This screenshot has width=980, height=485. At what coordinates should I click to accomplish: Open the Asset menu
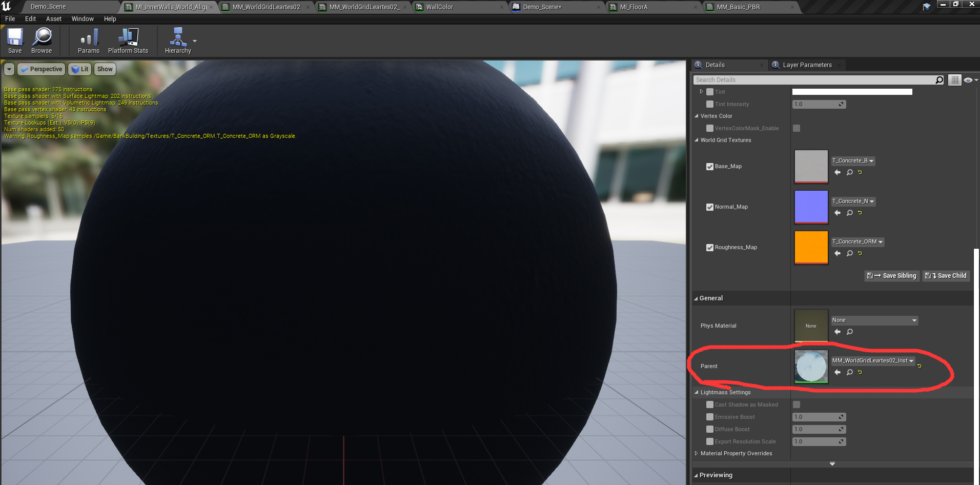(x=54, y=19)
